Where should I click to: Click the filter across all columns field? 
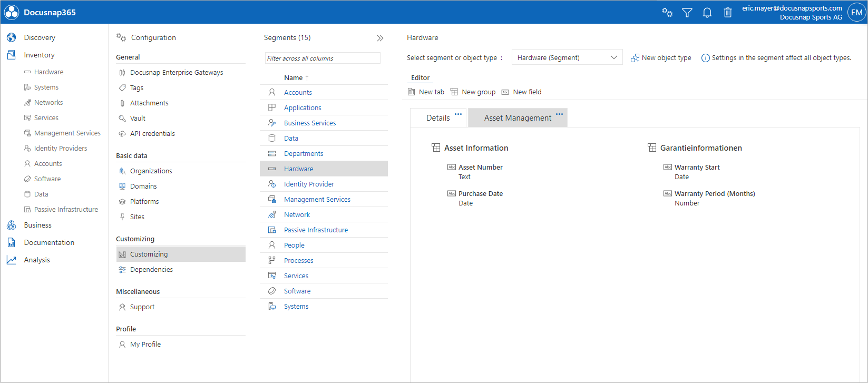click(323, 58)
